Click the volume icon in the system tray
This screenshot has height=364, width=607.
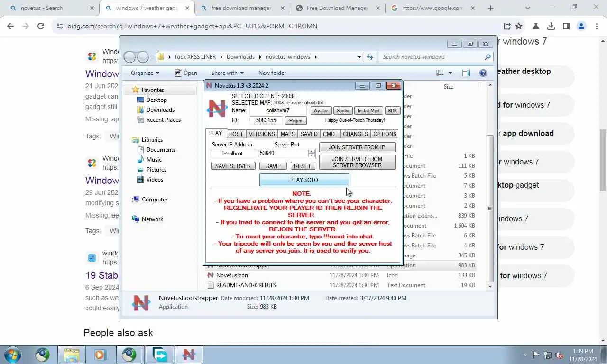[560, 355]
